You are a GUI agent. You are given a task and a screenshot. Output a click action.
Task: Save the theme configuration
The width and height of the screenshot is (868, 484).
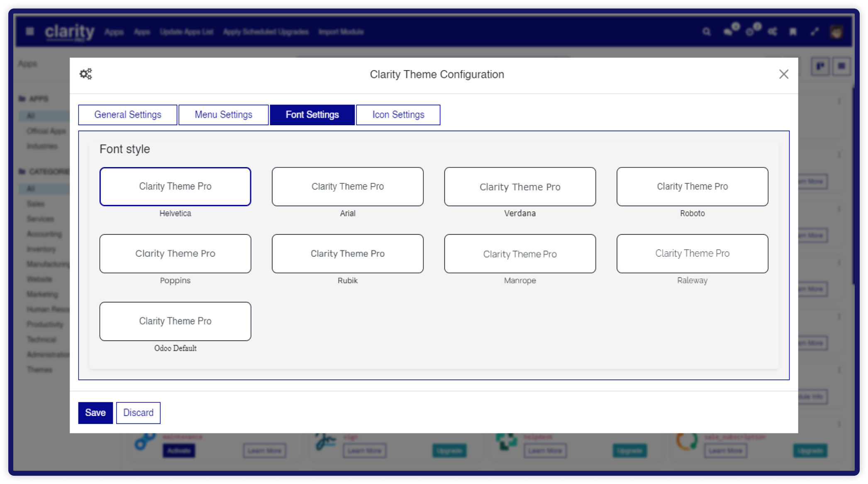click(95, 413)
